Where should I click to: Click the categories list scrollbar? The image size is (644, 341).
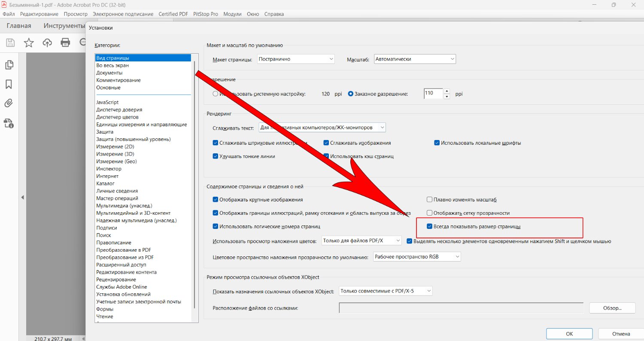(195, 185)
